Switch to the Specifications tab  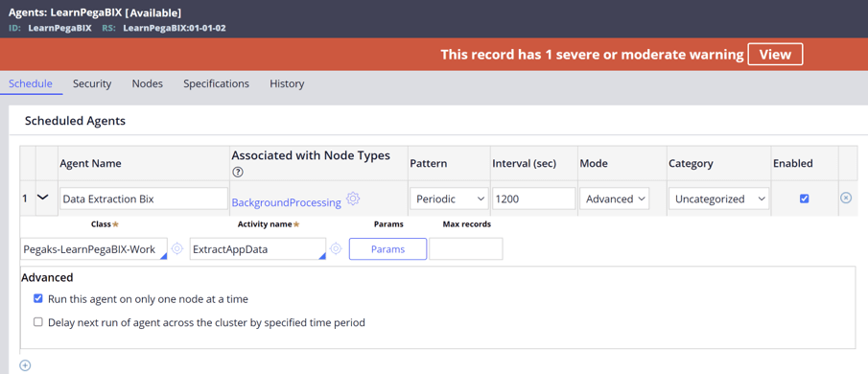pyautogui.click(x=217, y=83)
